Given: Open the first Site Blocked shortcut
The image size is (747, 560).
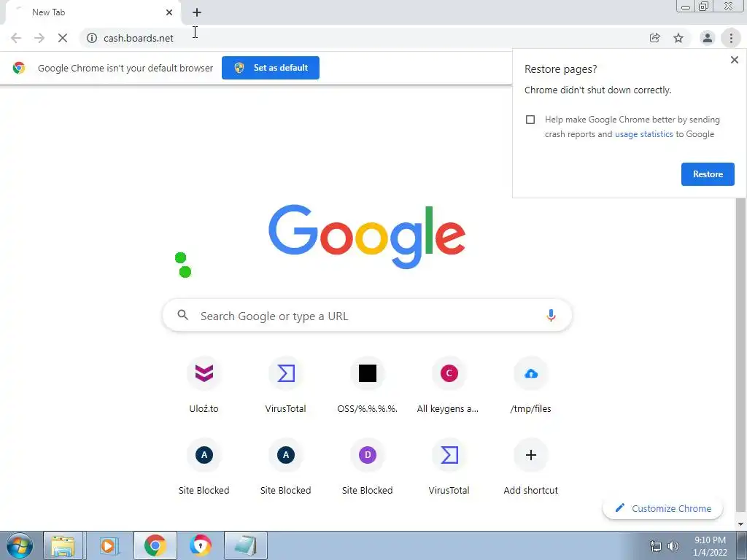Looking at the screenshot, I should [204, 467].
